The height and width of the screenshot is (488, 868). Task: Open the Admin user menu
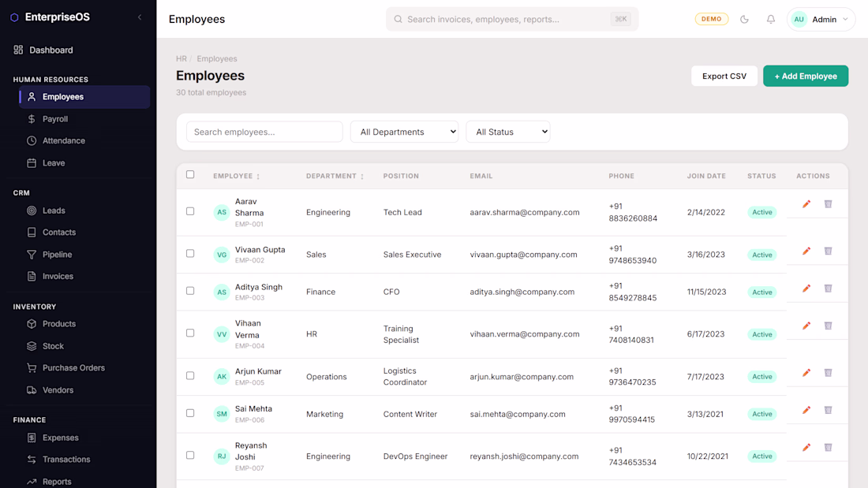click(821, 20)
